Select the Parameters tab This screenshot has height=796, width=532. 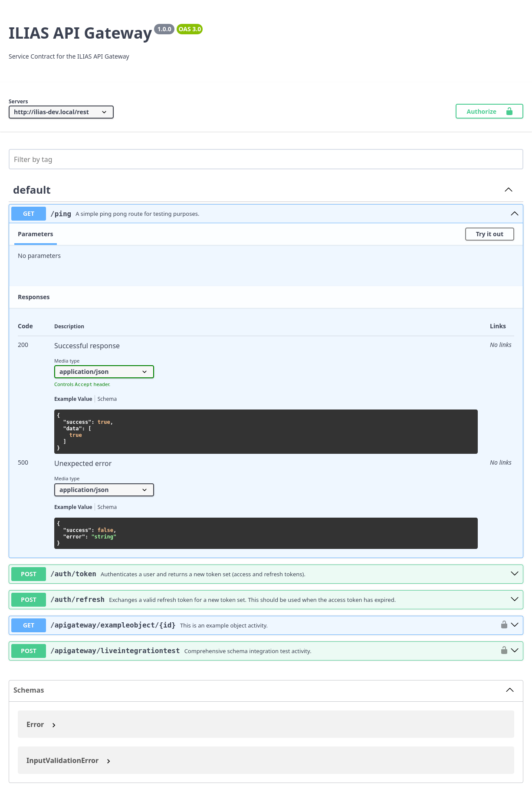36,234
